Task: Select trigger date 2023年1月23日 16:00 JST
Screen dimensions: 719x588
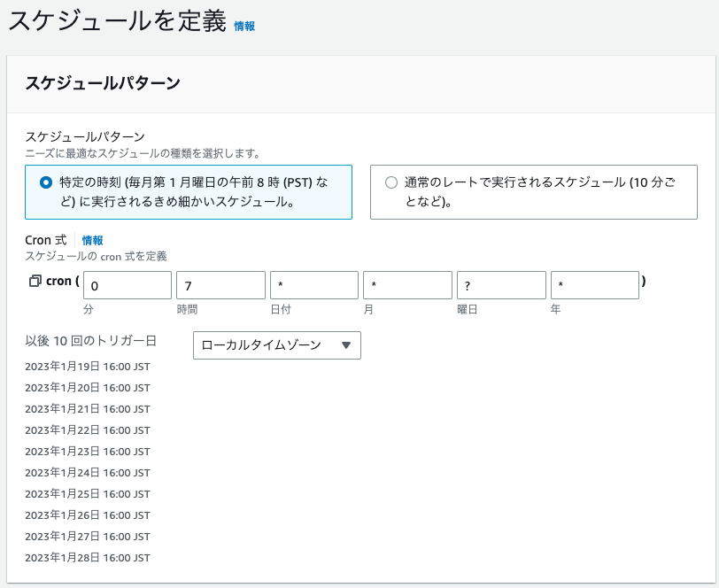Action: tap(86, 452)
